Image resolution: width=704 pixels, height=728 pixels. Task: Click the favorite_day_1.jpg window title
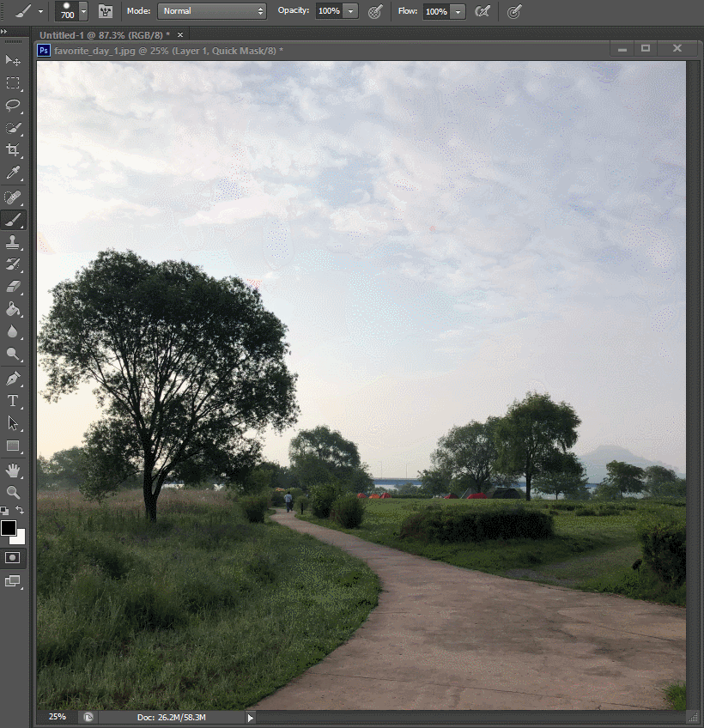pos(168,51)
